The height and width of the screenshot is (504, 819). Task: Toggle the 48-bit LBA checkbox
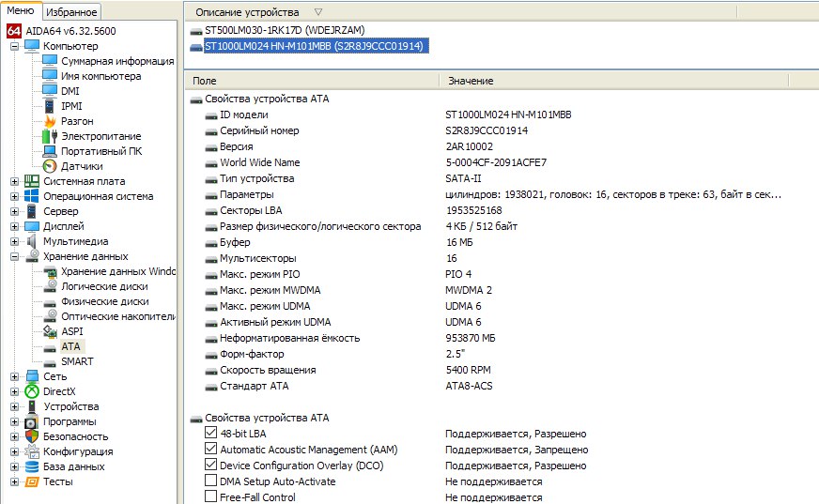(210, 433)
